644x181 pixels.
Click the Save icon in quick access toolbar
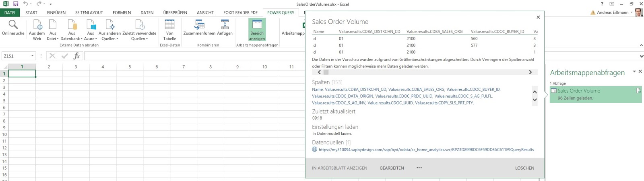(16, 4)
